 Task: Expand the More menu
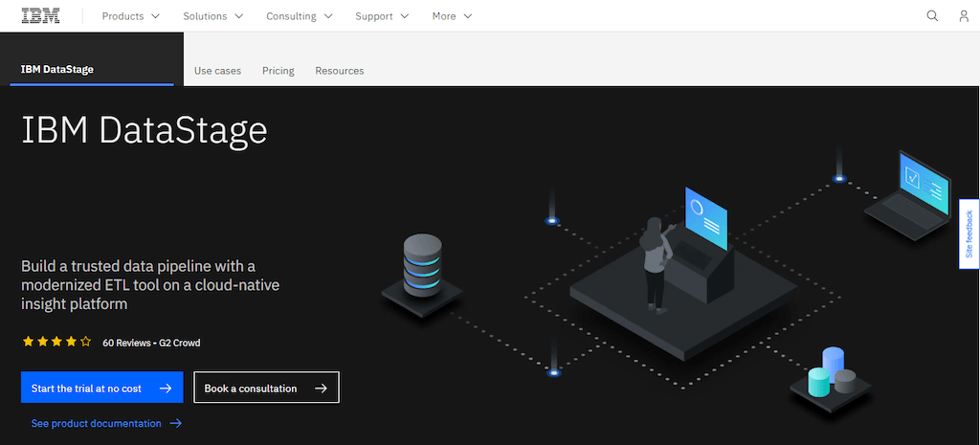click(x=452, y=16)
